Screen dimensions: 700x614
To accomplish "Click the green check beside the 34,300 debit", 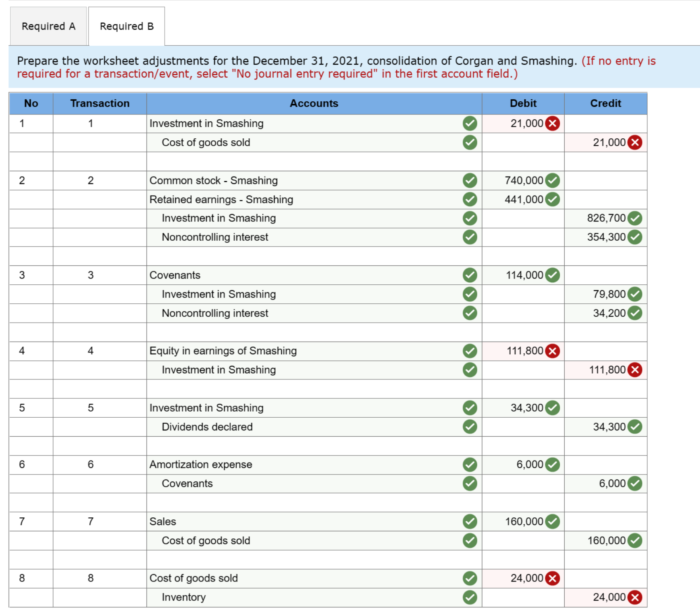I will (x=553, y=408).
